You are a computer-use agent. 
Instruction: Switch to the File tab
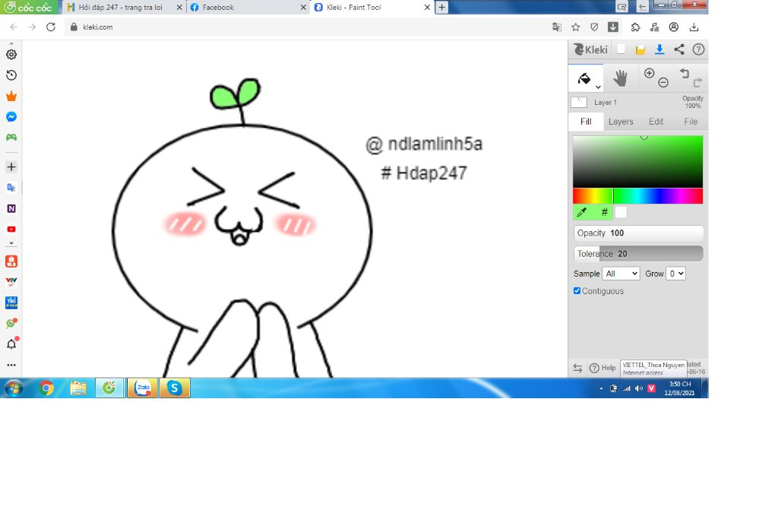point(691,121)
